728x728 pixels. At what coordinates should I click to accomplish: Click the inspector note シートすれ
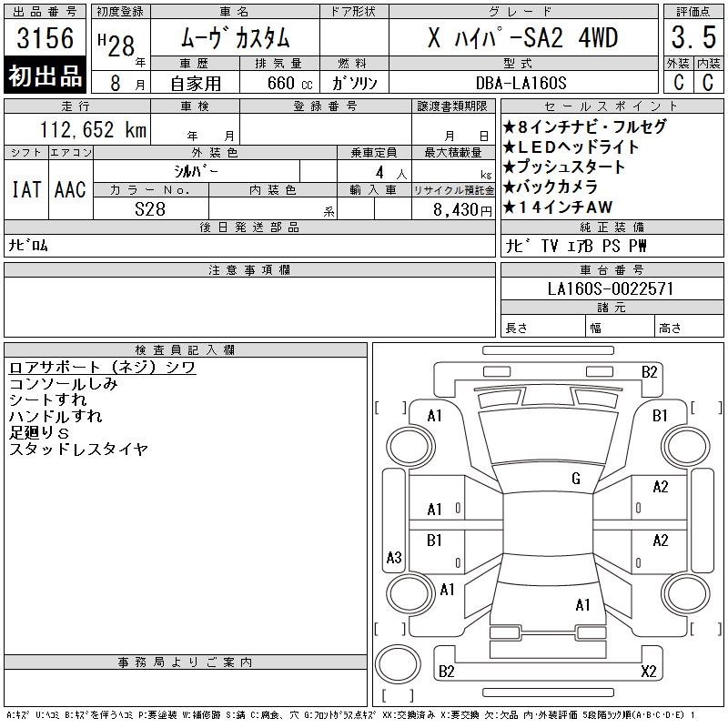pyautogui.click(x=48, y=399)
